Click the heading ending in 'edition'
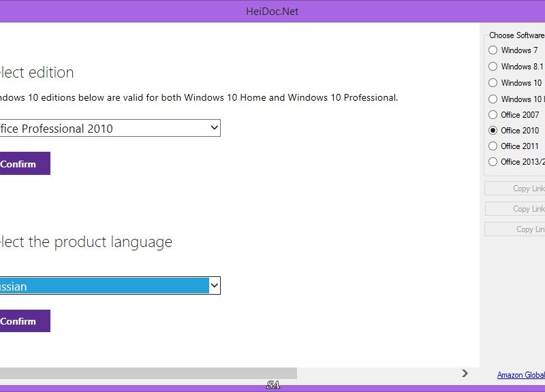 click(37, 73)
